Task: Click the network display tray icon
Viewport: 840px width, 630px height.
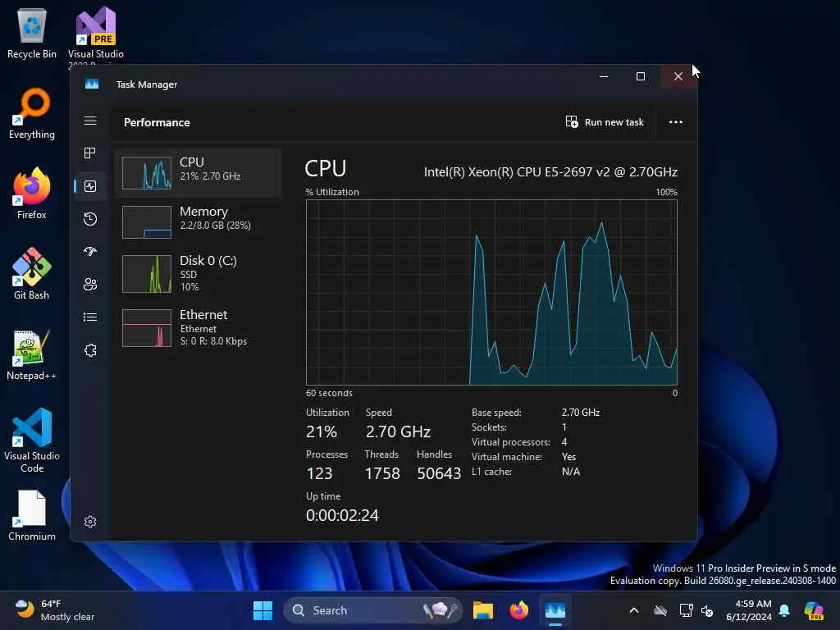Action: click(x=686, y=610)
